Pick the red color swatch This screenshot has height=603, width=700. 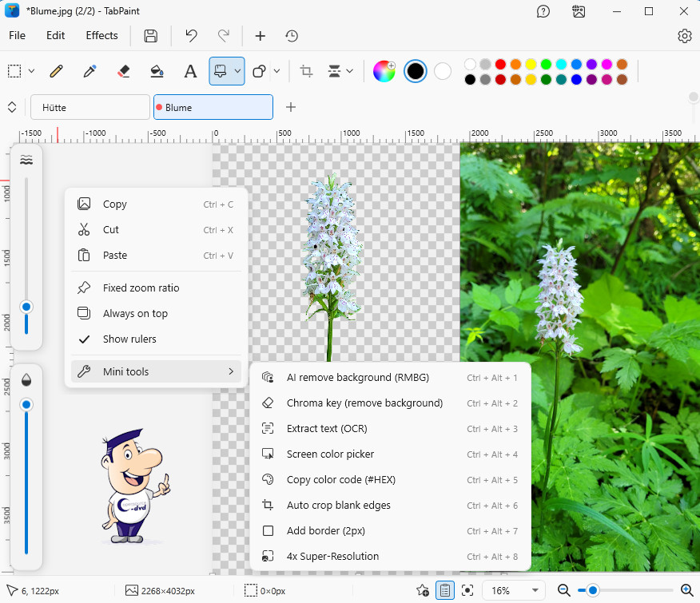(500, 64)
